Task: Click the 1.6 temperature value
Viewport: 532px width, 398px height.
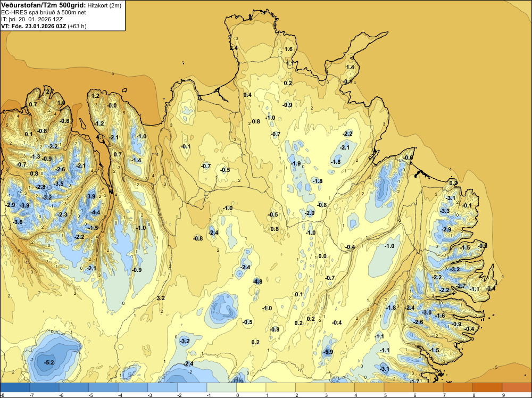Action: point(288,49)
